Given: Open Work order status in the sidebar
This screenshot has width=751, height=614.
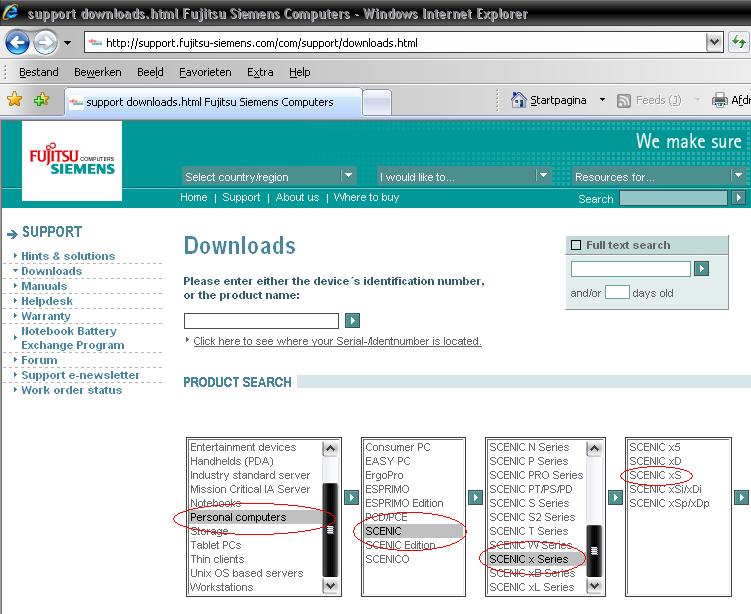Looking at the screenshot, I should click(x=71, y=390).
